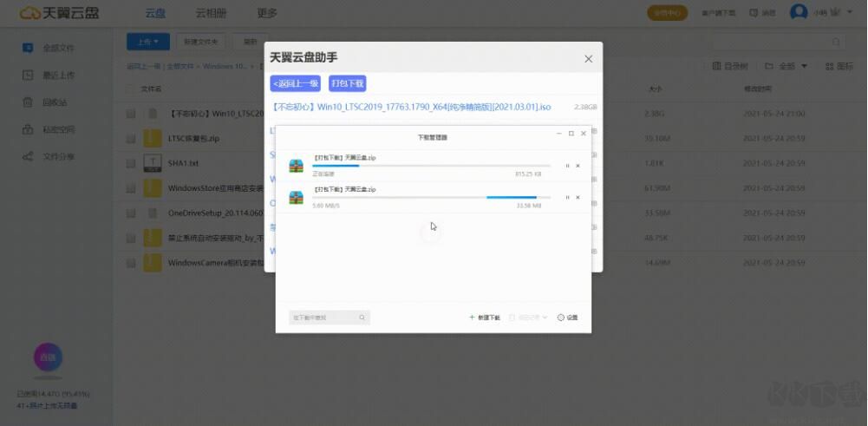Open the 更多 top menu

pos(268,13)
